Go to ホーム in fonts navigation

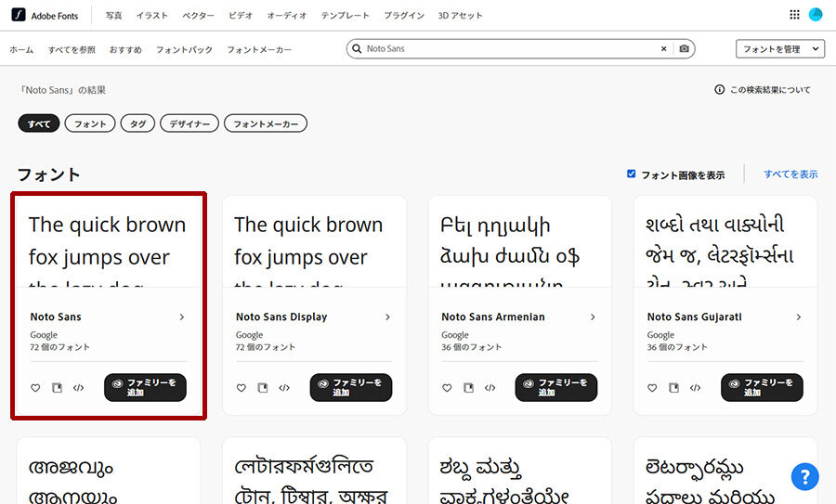[21, 49]
